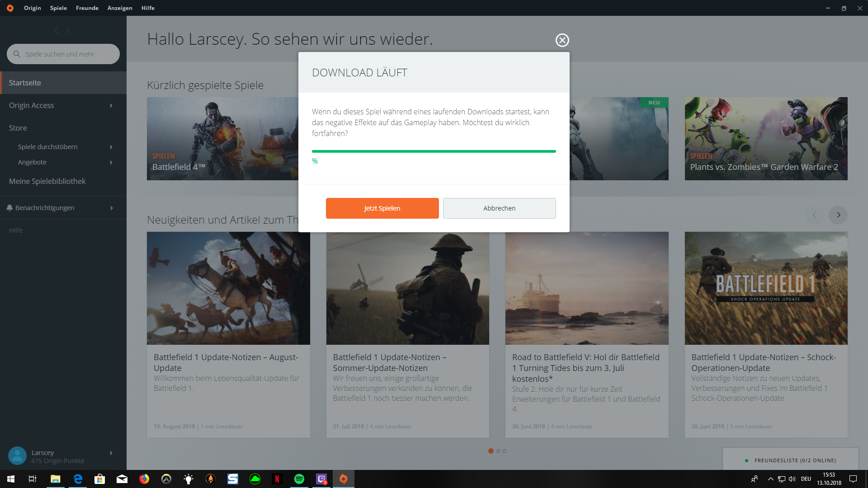This screenshot has height=488, width=868.
Task: Close the download dialog with X icon
Action: tap(562, 40)
